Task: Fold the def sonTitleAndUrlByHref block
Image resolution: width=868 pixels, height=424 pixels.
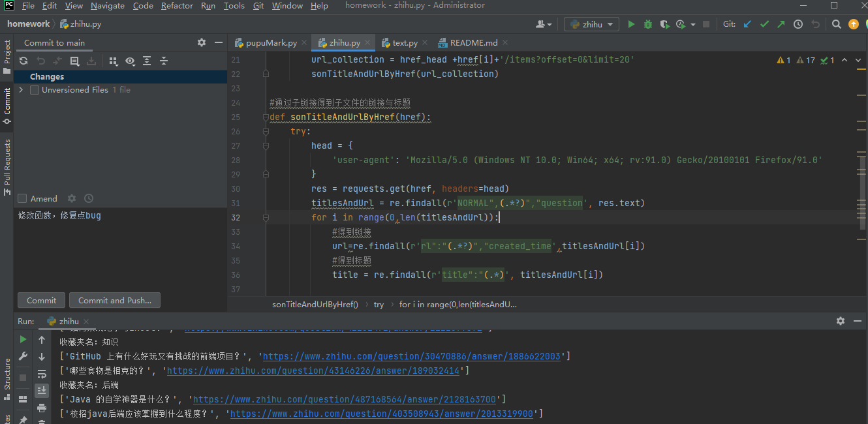Action: (x=266, y=117)
